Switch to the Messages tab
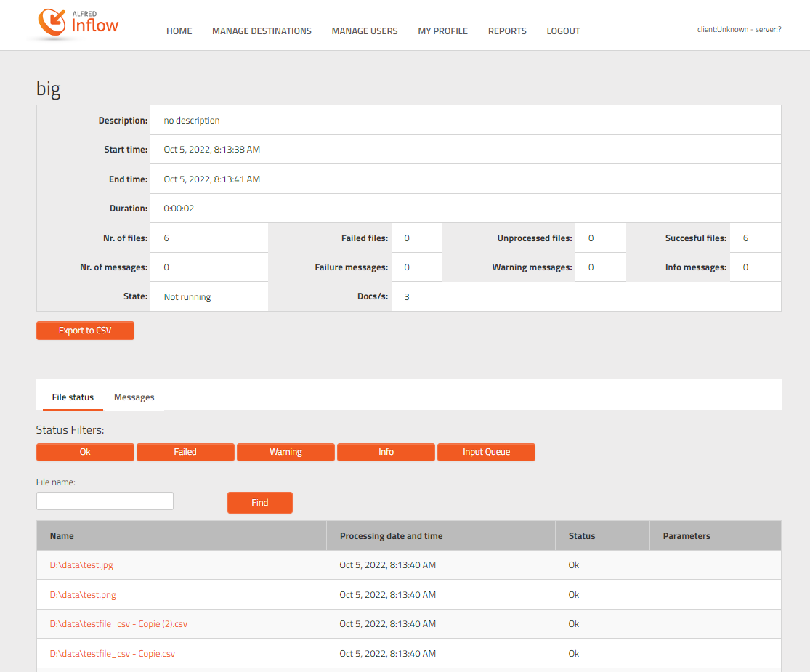The height and width of the screenshot is (672, 810). tap(134, 397)
